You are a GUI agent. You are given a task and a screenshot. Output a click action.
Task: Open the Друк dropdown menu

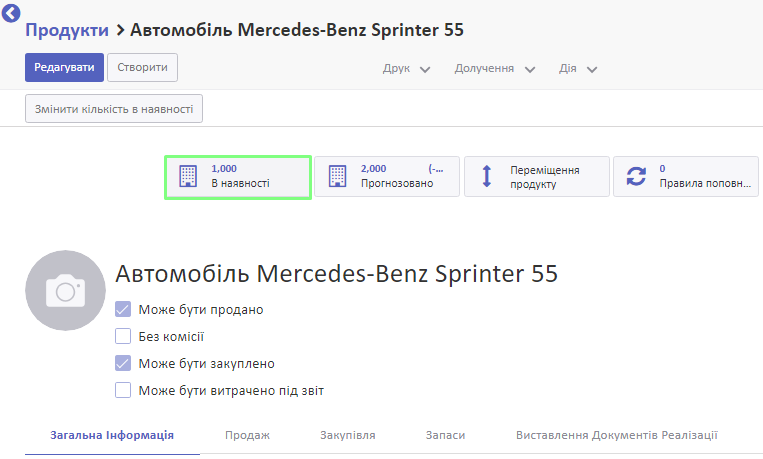[406, 69]
